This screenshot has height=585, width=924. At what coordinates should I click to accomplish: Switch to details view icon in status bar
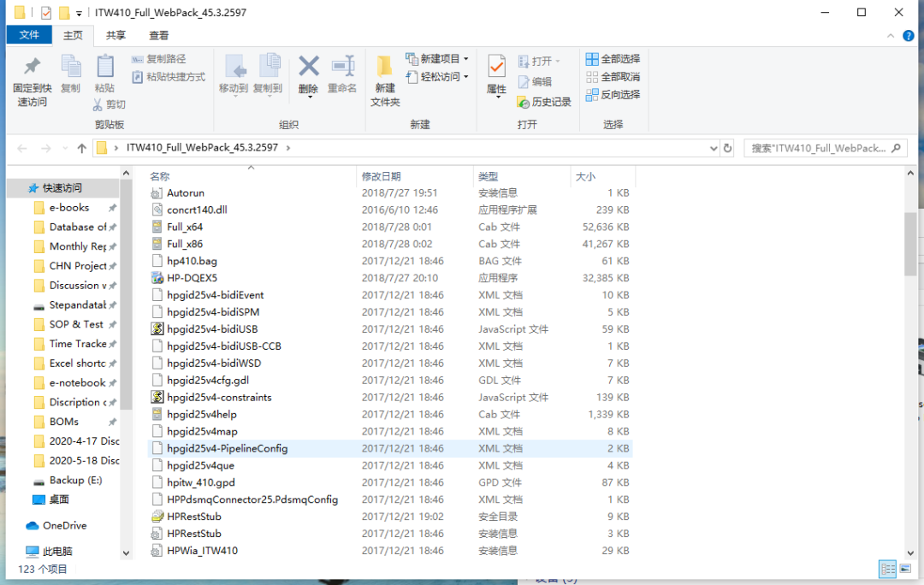coord(887,569)
